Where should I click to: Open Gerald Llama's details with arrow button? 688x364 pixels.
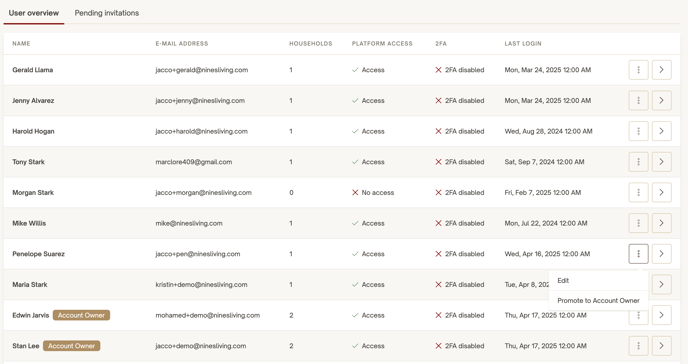[x=661, y=70]
